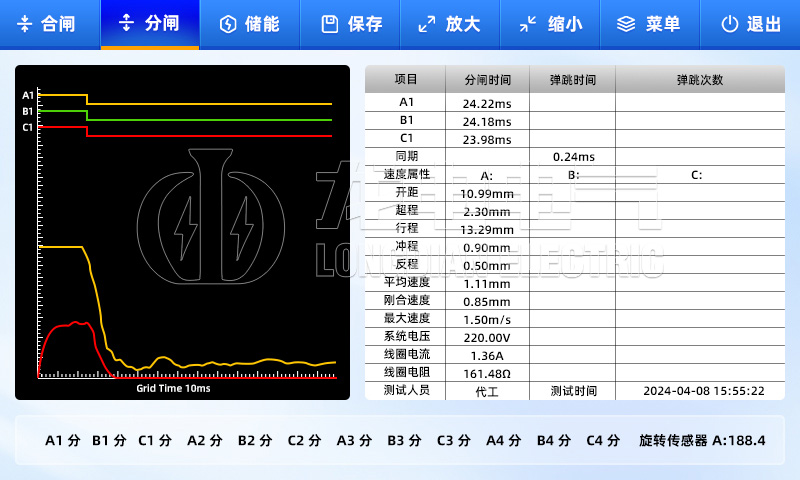The image size is (800, 480).
Task: Select the yellow A1 trace line
Action: [200, 103]
